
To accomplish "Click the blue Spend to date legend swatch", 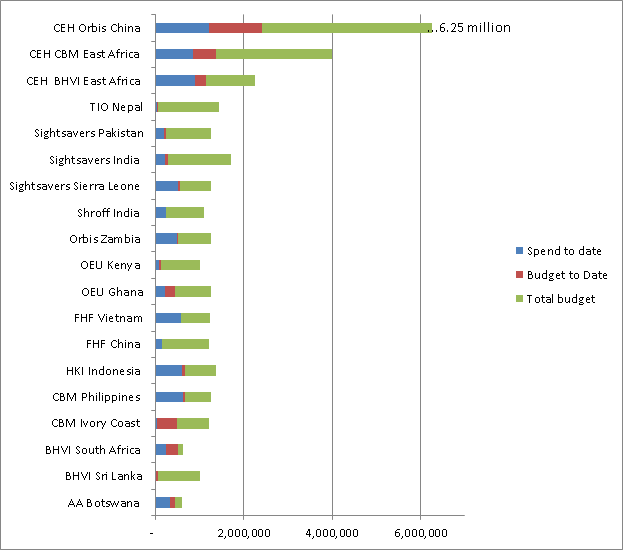I will point(519,251).
